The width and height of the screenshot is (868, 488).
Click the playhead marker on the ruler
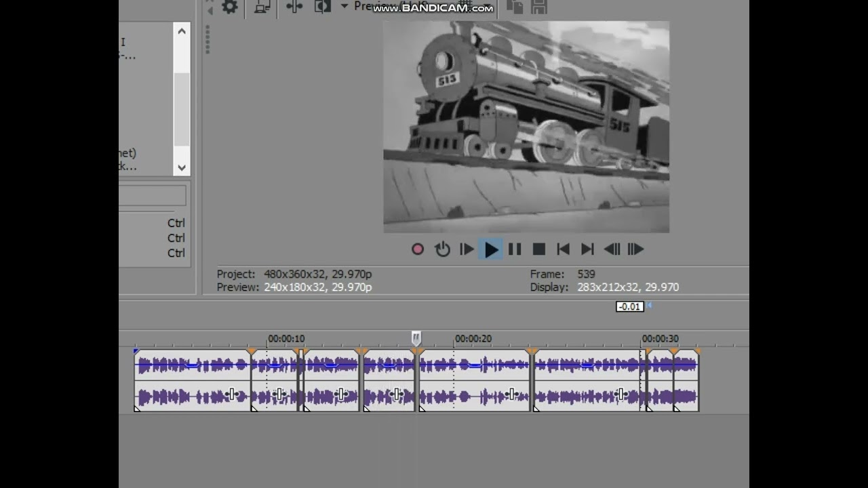(x=416, y=338)
